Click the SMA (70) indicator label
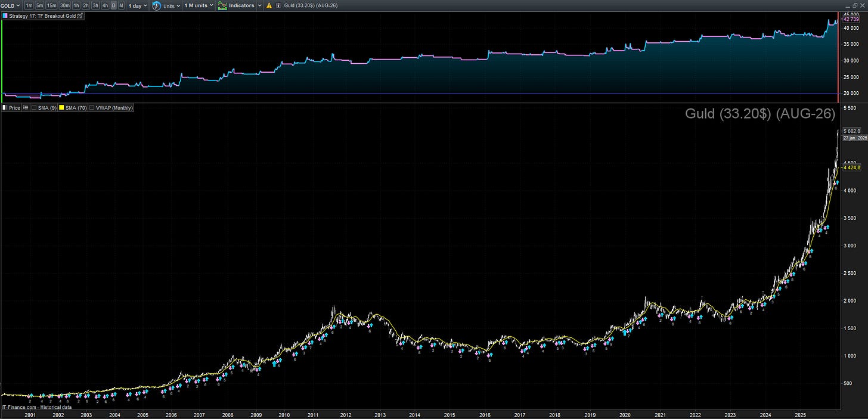 coord(76,108)
